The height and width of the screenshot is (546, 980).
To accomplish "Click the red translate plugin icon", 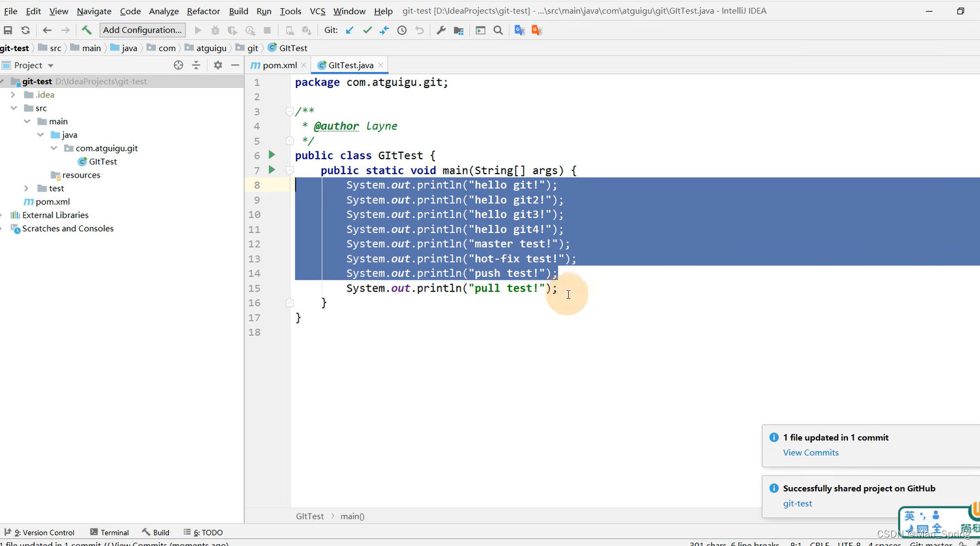I will click(537, 30).
